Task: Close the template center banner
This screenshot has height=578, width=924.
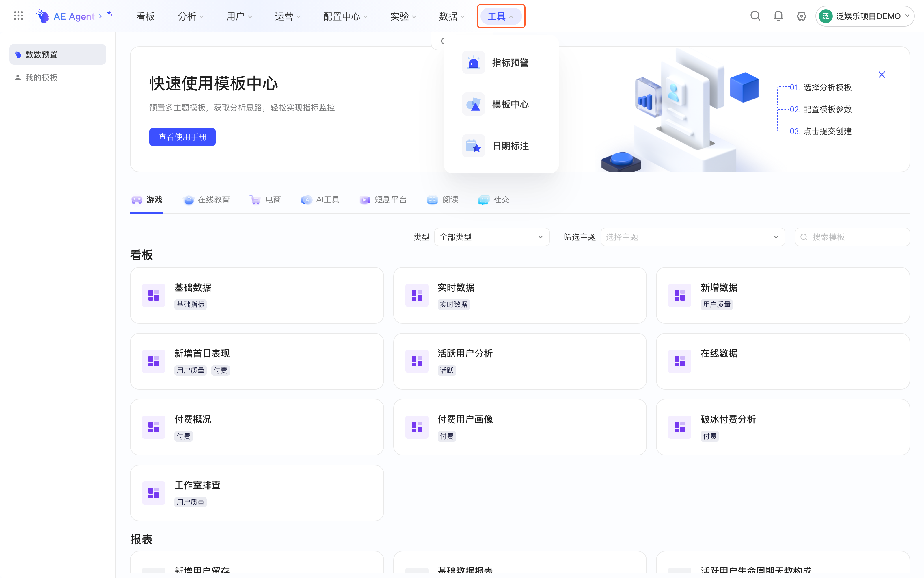Action: point(881,75)
